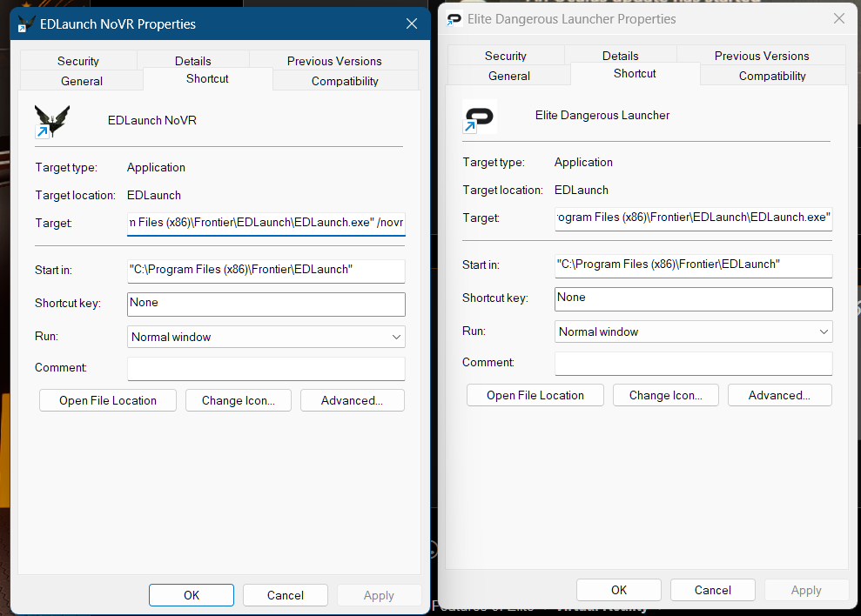Expand Run dropdown in Elite Dangerous Launcher Properties

pos(694,331)
